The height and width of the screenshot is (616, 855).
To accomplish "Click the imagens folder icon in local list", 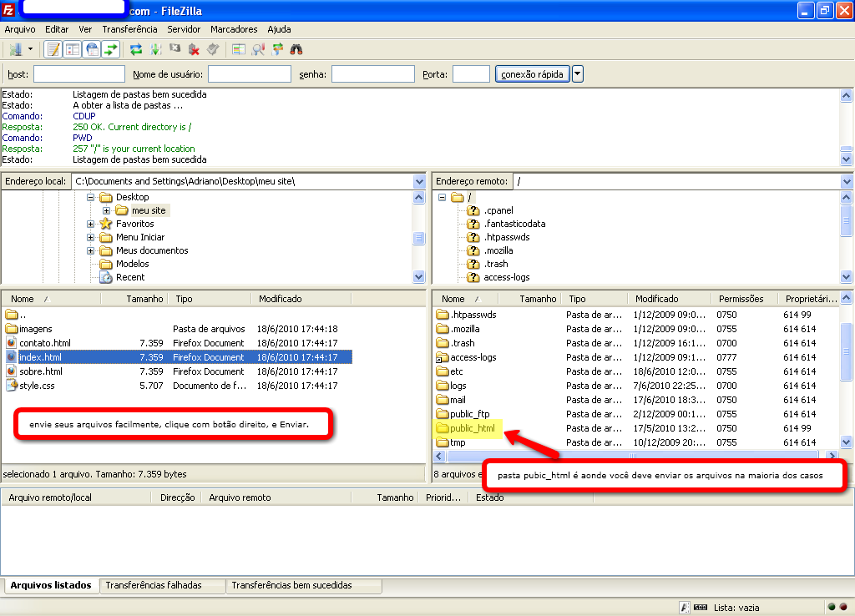I will [x=12, y=329].
